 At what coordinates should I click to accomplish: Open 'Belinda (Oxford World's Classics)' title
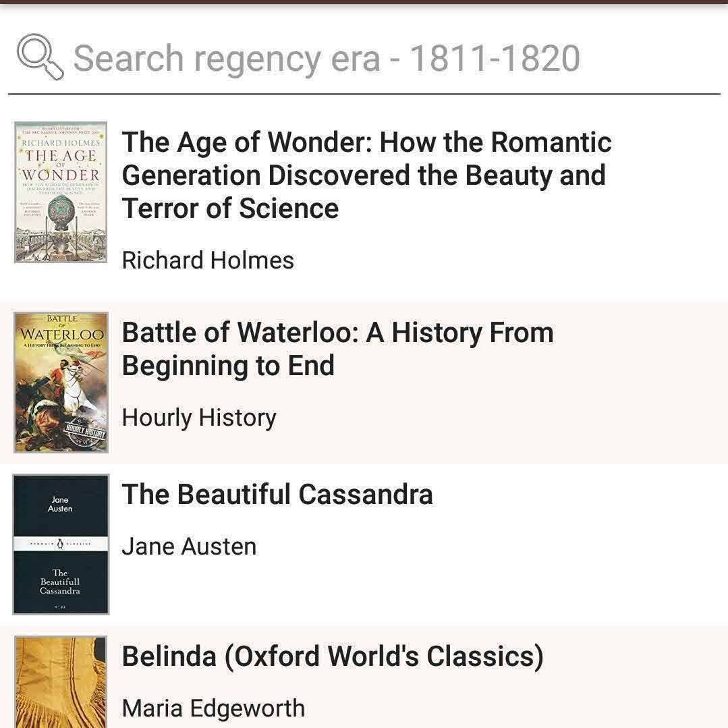tap(333, 656)
